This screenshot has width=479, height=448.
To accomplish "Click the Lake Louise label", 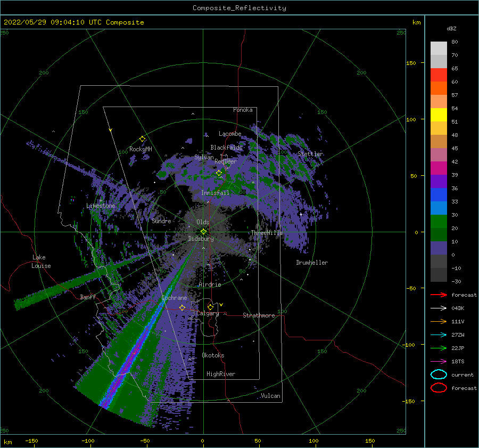I will [x=42, y=262].
